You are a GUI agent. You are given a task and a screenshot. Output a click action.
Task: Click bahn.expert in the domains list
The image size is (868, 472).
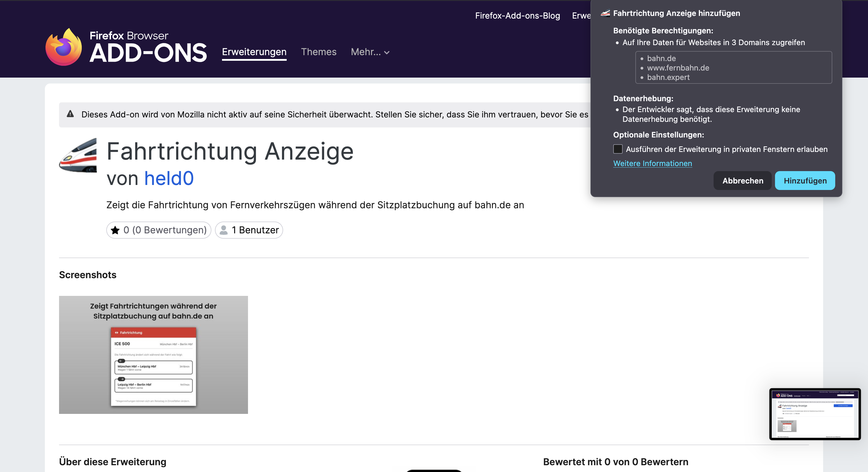point(668,77)
